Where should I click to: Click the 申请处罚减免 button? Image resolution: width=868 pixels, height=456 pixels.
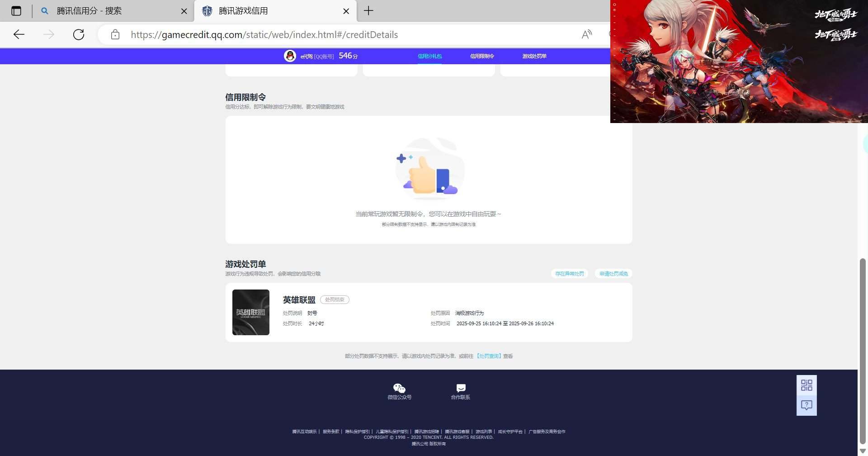click(613, 274)
